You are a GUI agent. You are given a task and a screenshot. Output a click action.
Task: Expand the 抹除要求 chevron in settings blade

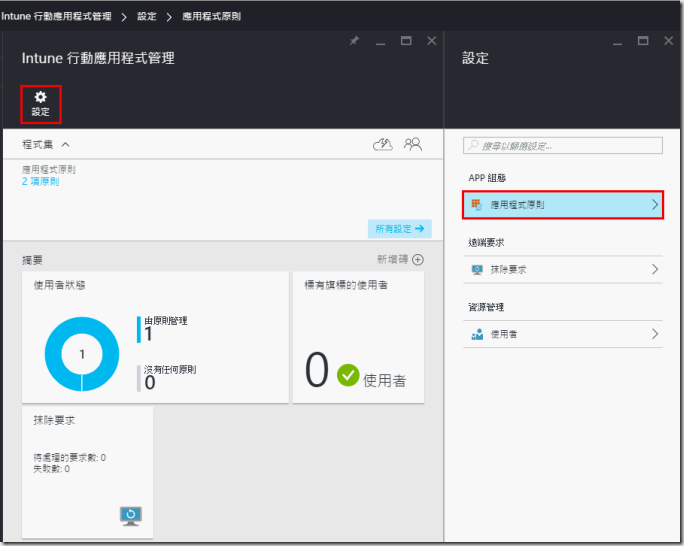coord(655,270)
